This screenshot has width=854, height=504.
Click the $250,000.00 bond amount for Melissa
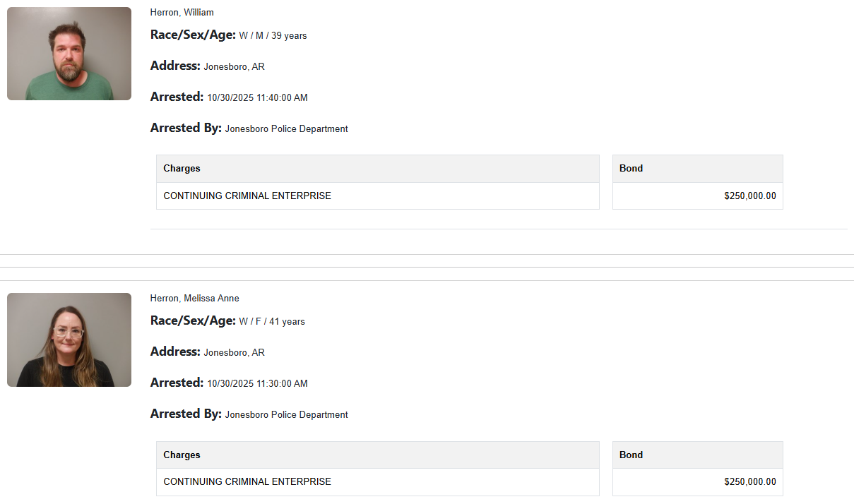pyautogui.click(x=749, y=482)
